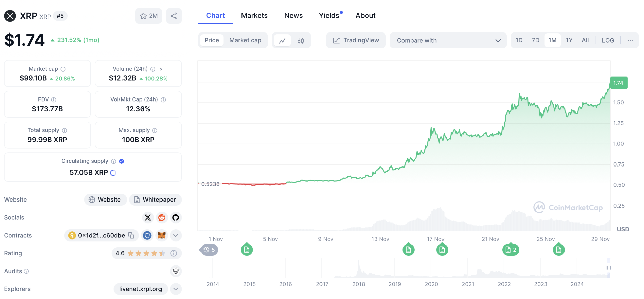This screenshot has height=299, width=644.
Task: Click the Rating info icon
Action: [174, 253]
